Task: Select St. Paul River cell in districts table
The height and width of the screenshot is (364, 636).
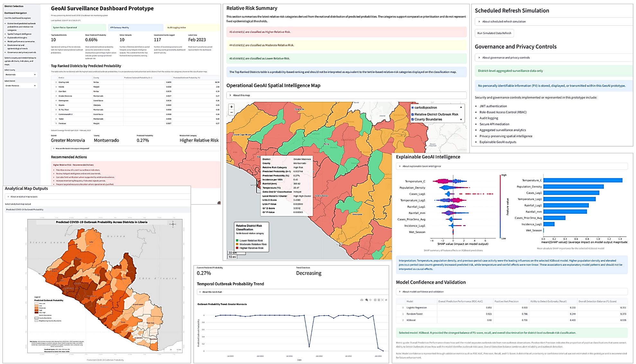Action: [x=75, y=110]
